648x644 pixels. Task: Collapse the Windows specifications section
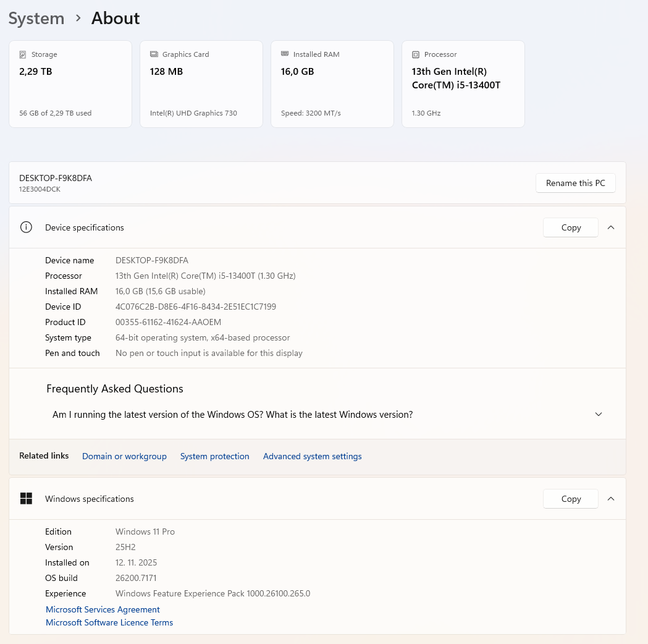pyautogui.click(x=611, y=499)
